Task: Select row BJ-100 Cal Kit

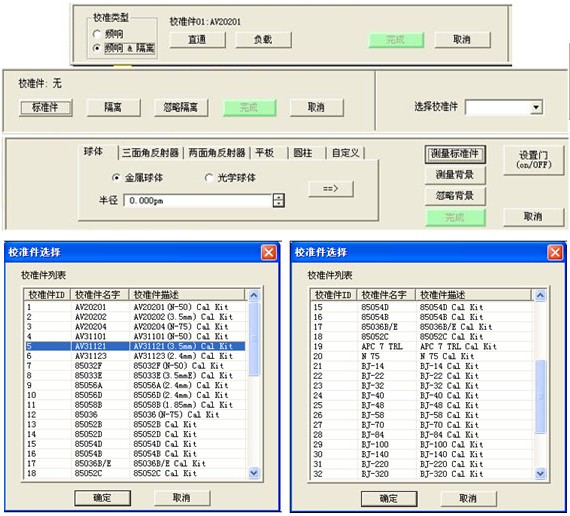Action: point(421,444)
